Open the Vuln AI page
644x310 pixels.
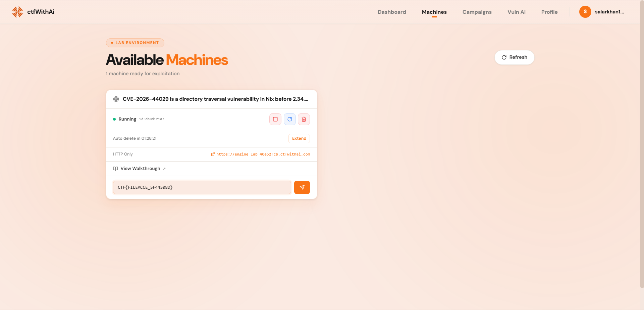(517, 12)
